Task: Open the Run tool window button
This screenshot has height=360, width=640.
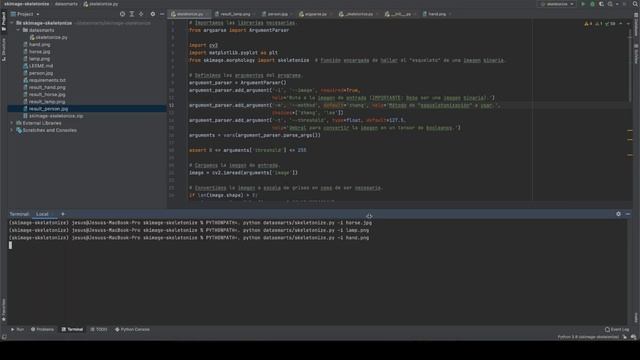Action: pyautogui.click(x=17, y=329)
